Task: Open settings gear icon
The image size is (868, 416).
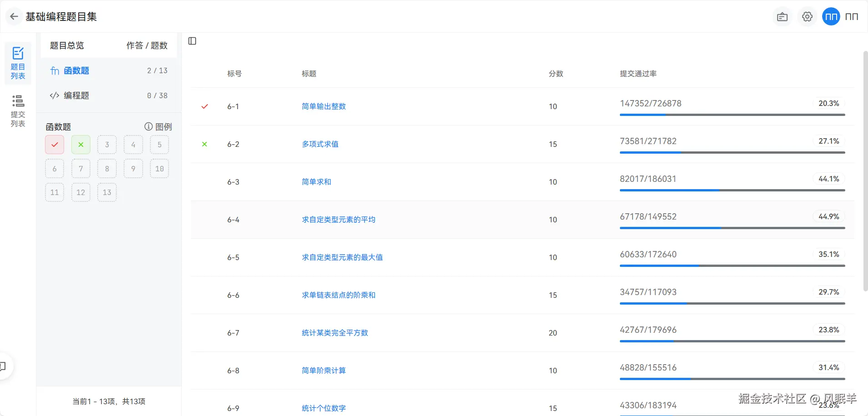Action: click(807, 17)
